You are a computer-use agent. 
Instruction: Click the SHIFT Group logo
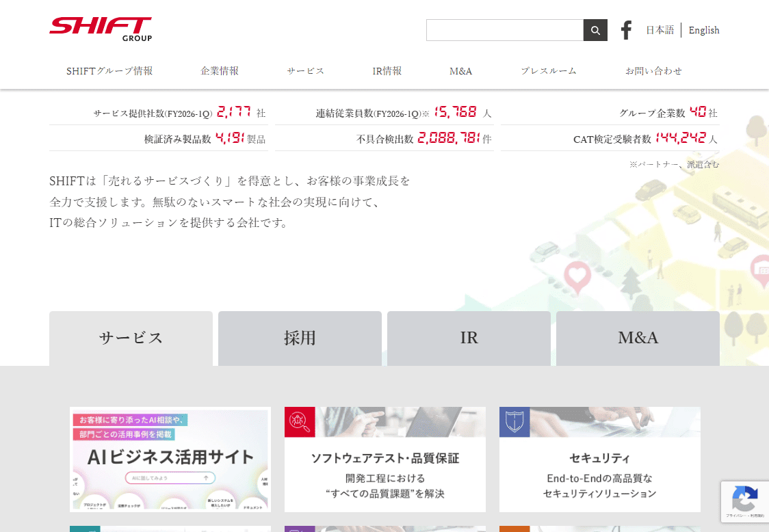tap(101, 27)
